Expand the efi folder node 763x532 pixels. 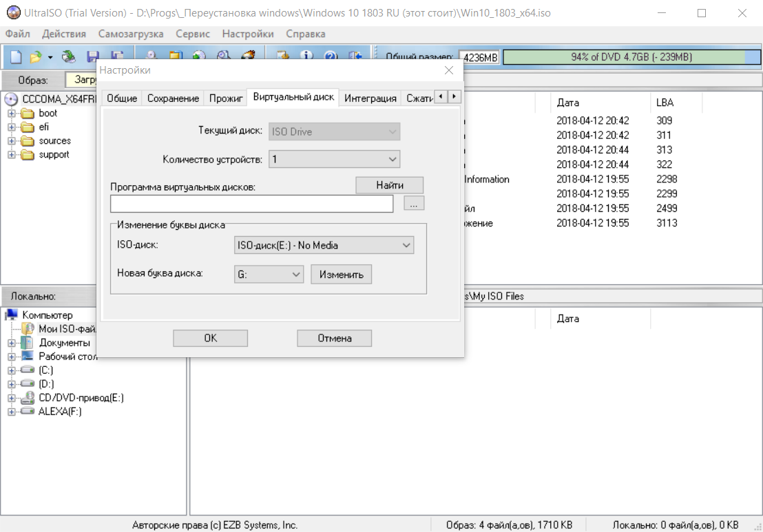click(x=12, y=127)
